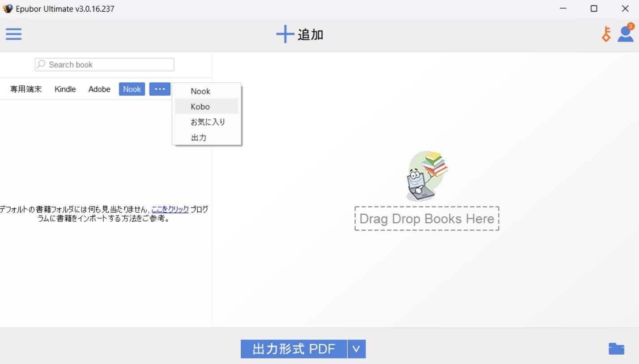The height and width of the screenshot is (364, 639).
Task: Click the 出力形式 PDF convert button
Action: [294, 349]
